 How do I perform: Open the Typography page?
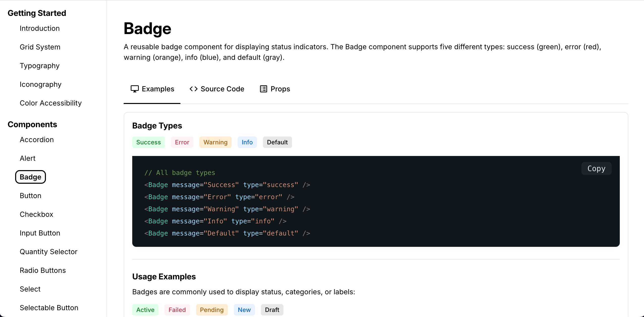click(x=39, y=66)
